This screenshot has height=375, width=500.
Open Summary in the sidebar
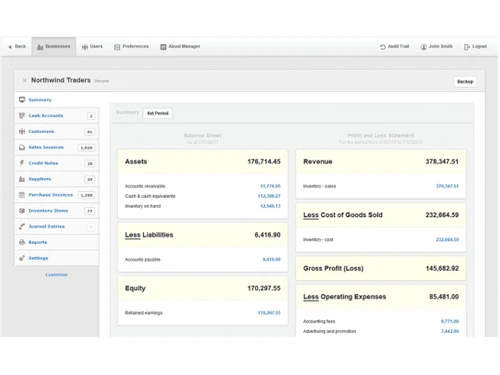tap(40, 100)
